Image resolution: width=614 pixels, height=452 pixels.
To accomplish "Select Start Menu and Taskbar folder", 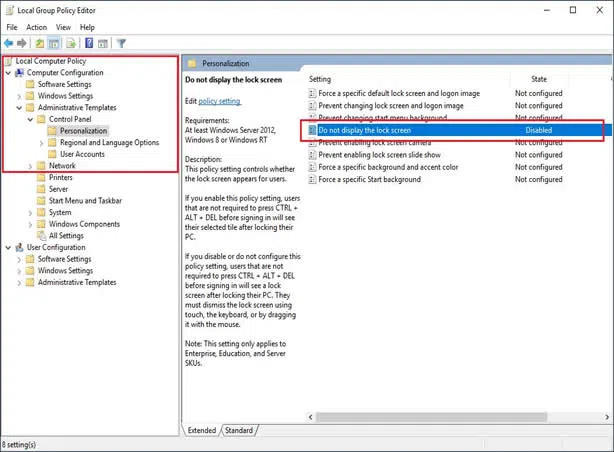I will click(x=85, y=200).
